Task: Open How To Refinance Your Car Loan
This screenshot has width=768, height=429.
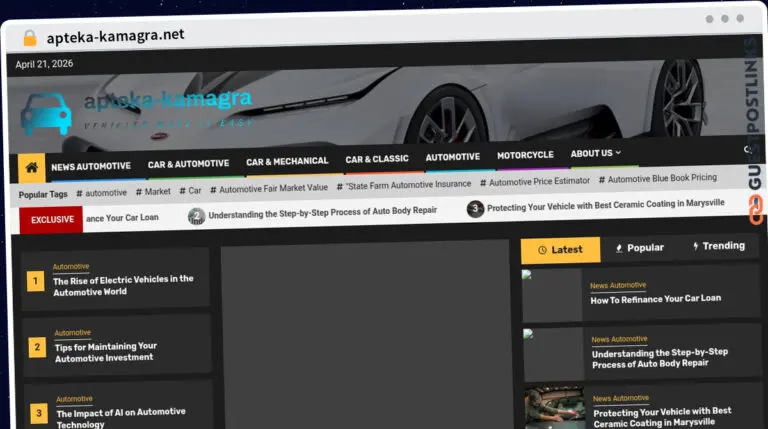Action: pyautogui.click(x=655, y=299)
